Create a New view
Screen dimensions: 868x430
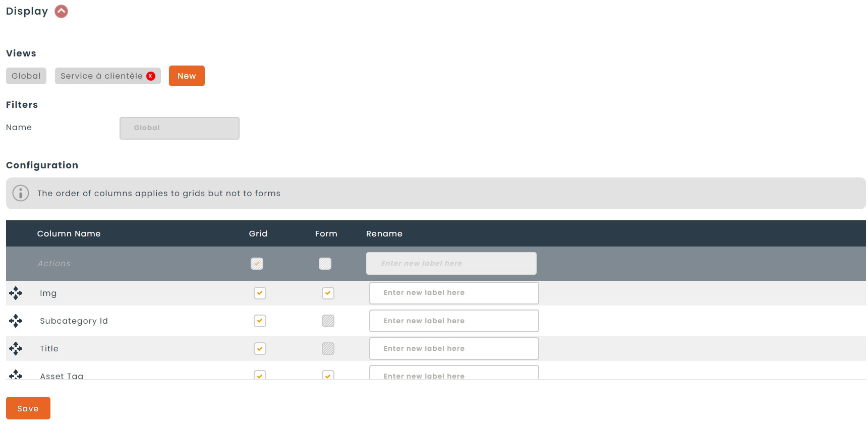pos(187,76)
